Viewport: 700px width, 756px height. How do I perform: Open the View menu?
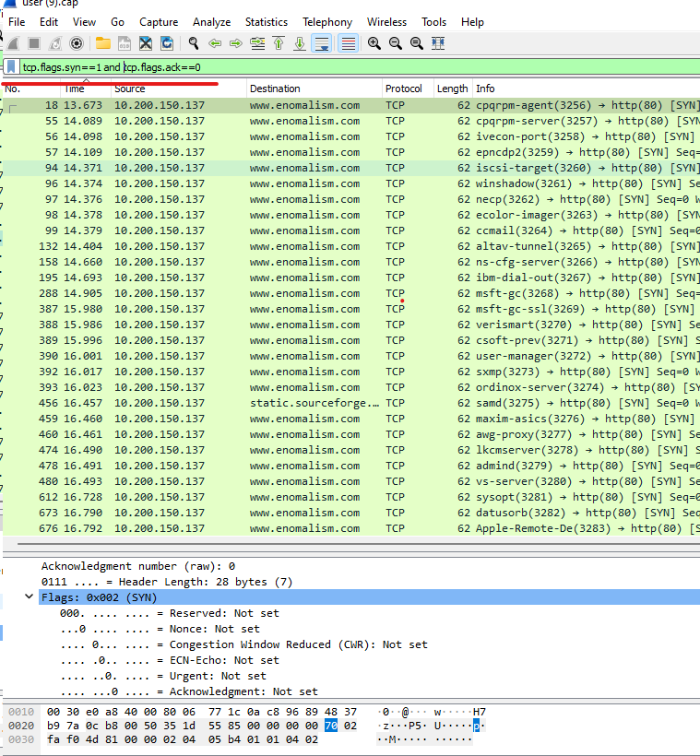pyautogui.click(x=84, y=22)
